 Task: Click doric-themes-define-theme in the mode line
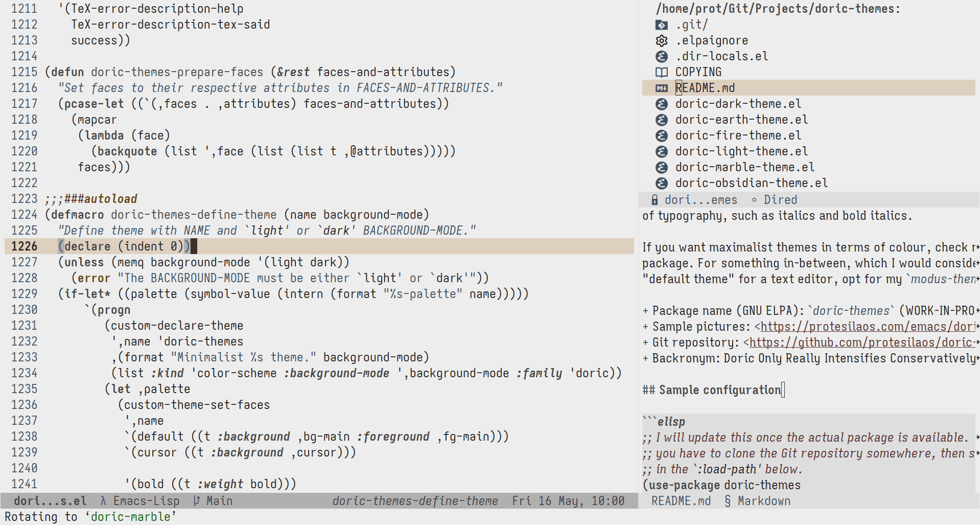pos(415,501)
